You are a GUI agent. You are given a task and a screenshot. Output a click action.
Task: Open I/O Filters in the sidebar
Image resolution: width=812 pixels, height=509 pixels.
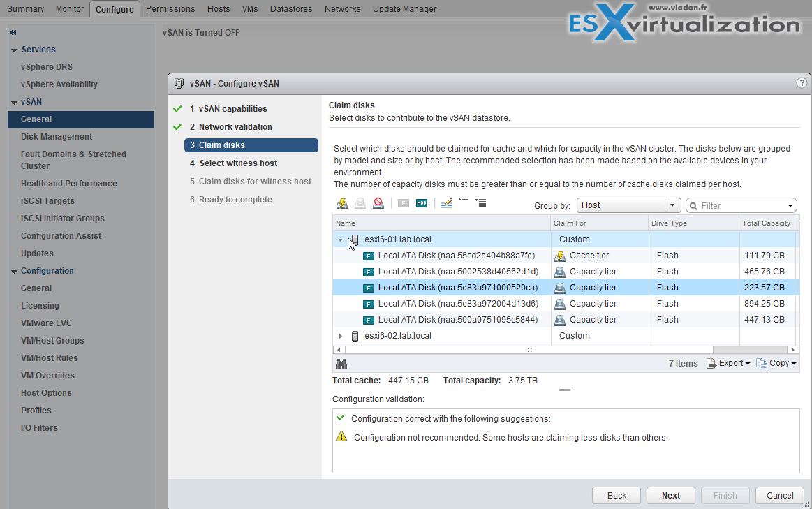click(x=39, y=428)
